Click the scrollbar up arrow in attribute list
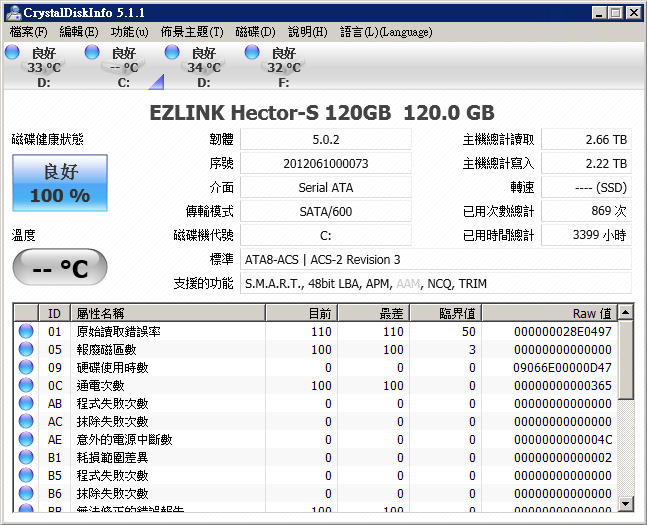Viewport: 647px width, 525px height. (x=626, y=312)
